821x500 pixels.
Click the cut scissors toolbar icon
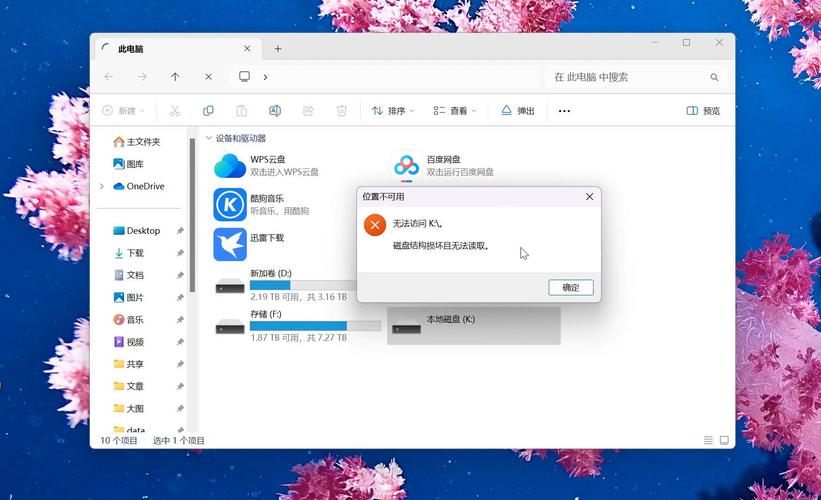175,111
